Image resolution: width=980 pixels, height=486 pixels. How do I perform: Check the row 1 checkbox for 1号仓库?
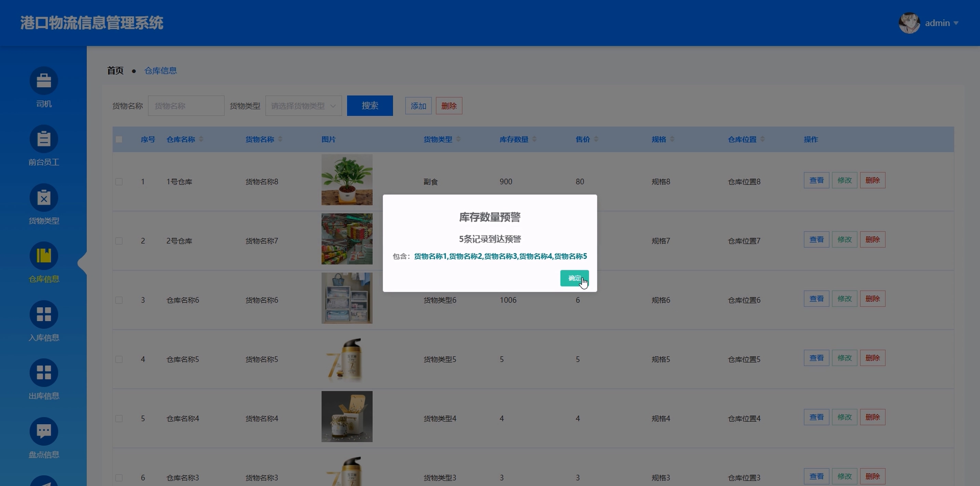coord(119,182)
